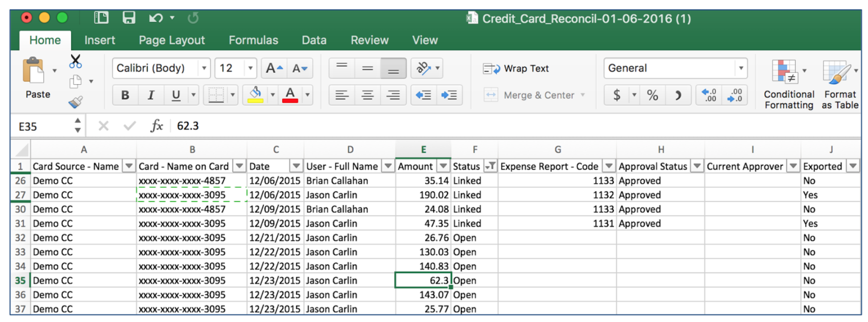Screen dimensions: 868x322
Task: Click the sidebar layout icon in title bar
Action: tap(101, 18)
